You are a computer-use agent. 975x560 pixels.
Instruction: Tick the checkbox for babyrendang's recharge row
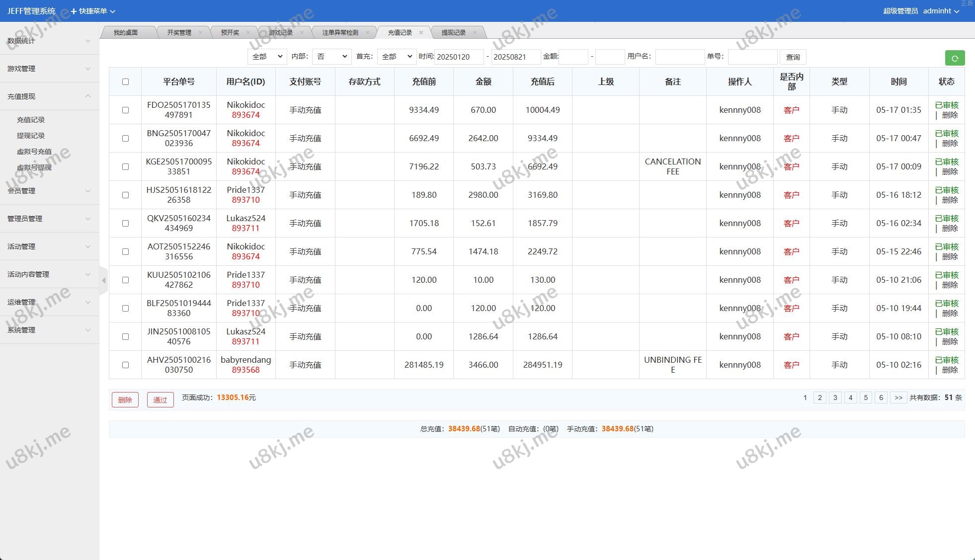point(125,365)
